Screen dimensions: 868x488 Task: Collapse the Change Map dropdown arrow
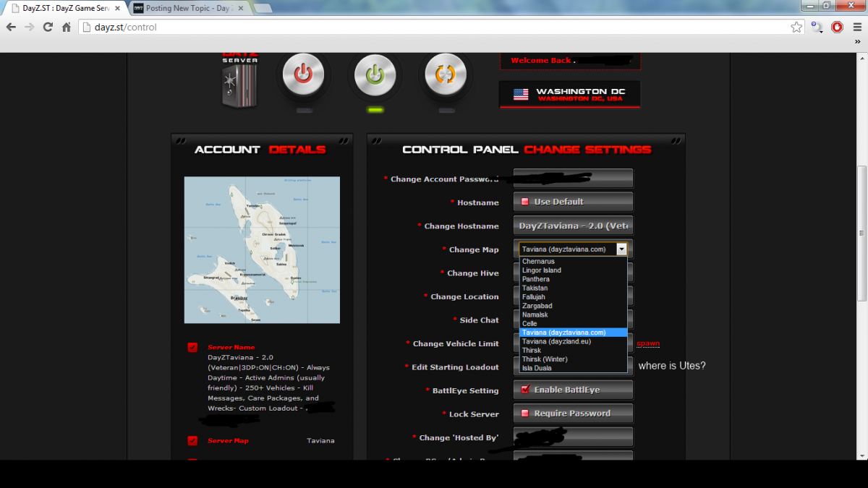click(621, 249)
